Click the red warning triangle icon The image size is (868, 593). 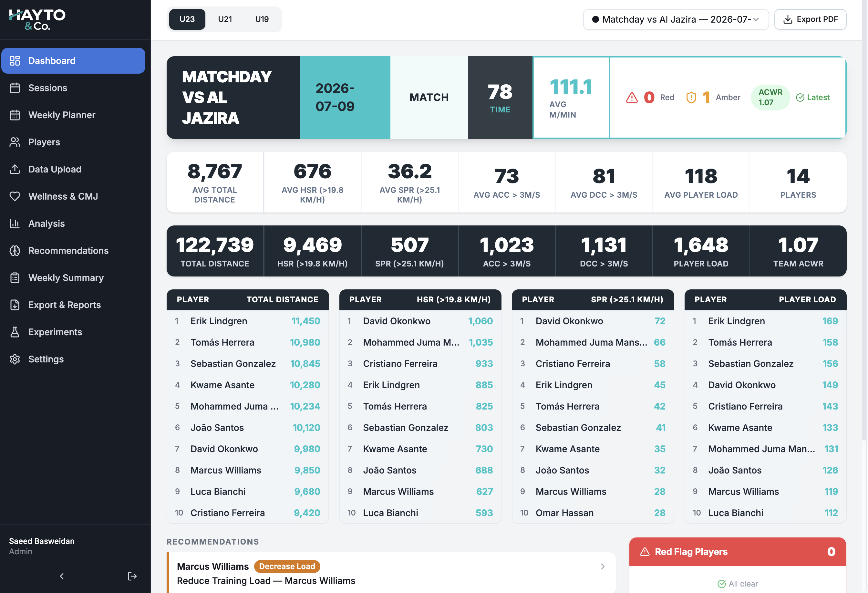coord(632,98)
